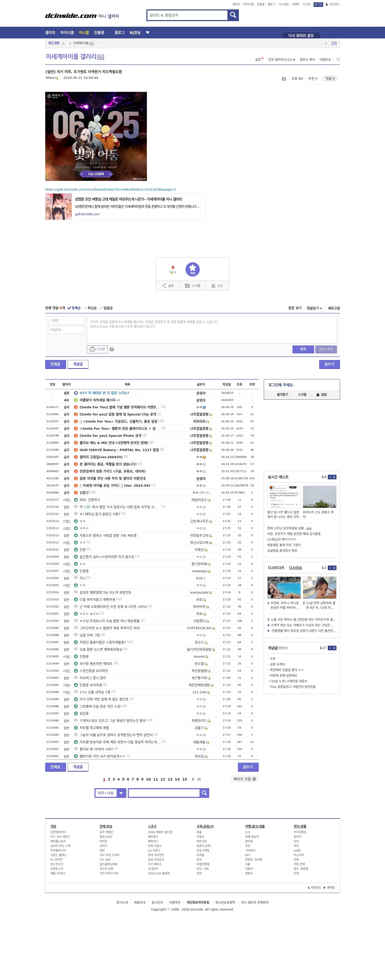Screen dimensions: 385x980
Task: Select the 개념글 tab above the list
Action: 78,364
